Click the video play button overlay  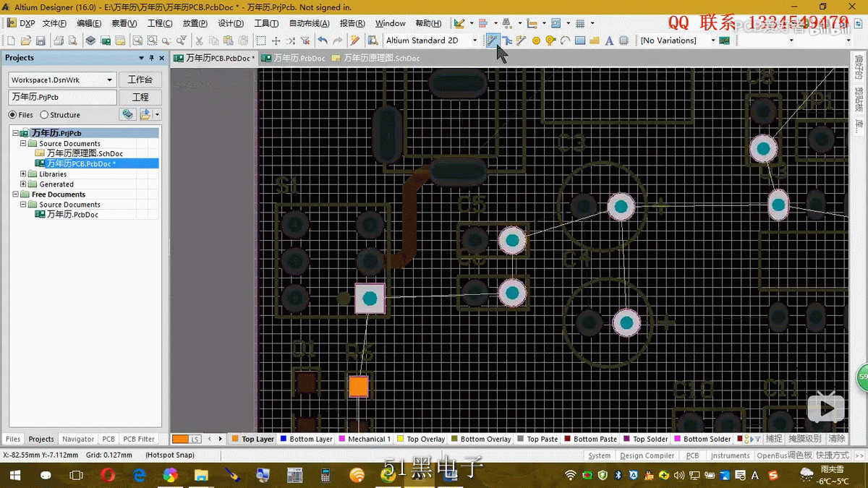click(x=826, y=409)
